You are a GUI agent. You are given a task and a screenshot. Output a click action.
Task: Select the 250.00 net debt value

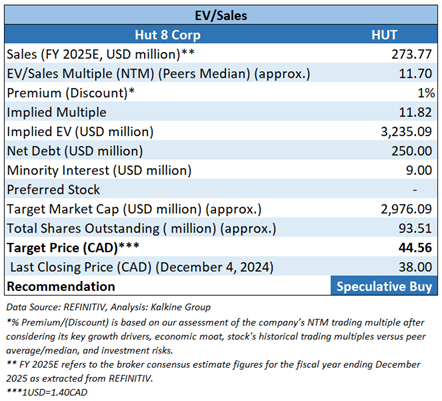point(411,151)
